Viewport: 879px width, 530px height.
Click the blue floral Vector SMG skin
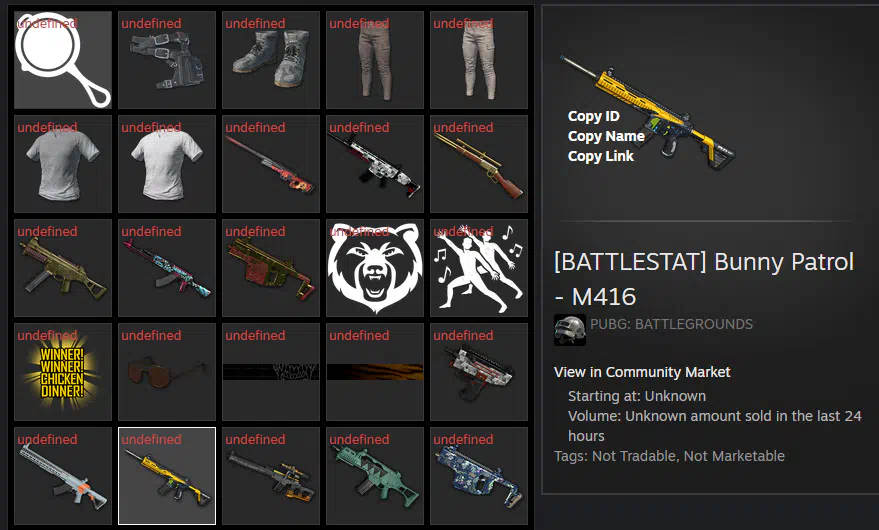pyautogui.click(x=479, y=476)
